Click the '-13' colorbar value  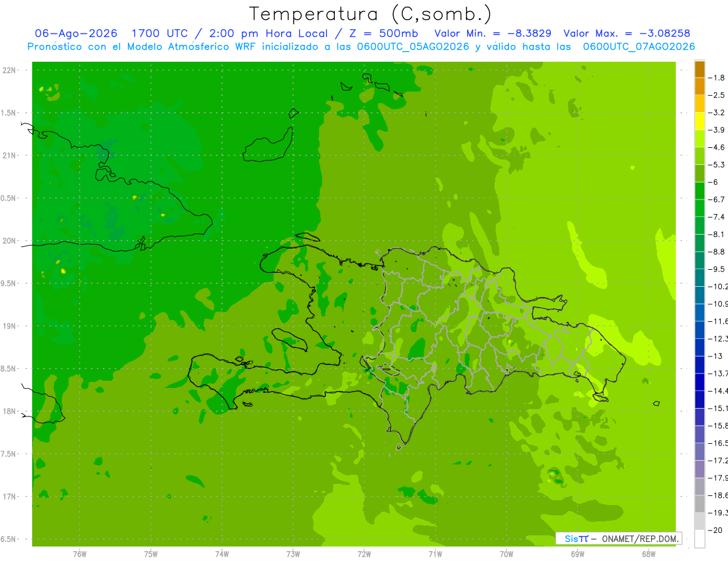(x=715, y=356)
